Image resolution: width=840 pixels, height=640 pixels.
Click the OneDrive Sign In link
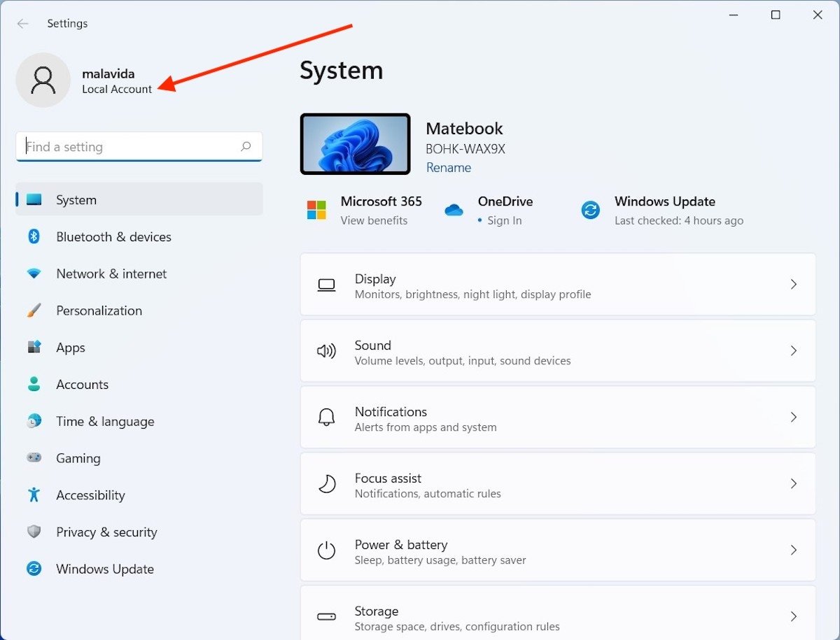tap(504, 220)
